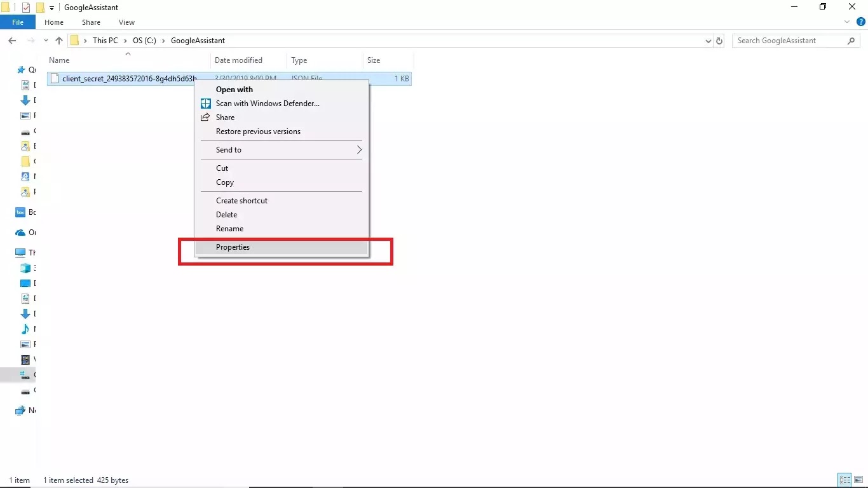Select Copy from the context menu
Viewport: 868px width, 488px height.
tap(281, 182)
